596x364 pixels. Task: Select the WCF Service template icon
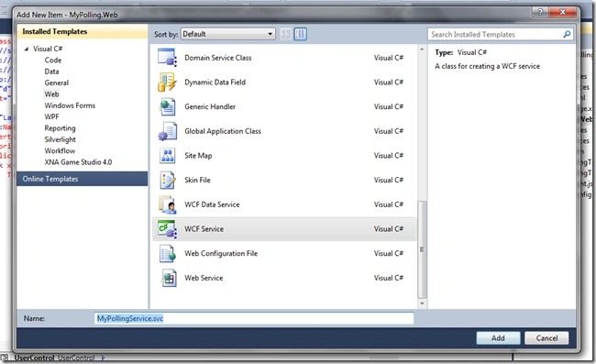coord(167,229)
